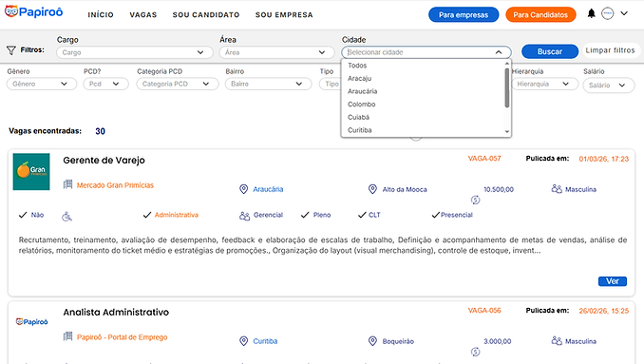Click VAGA-057 job code
644x364 pixels.
pyautogui.click(x=484, y=159)
